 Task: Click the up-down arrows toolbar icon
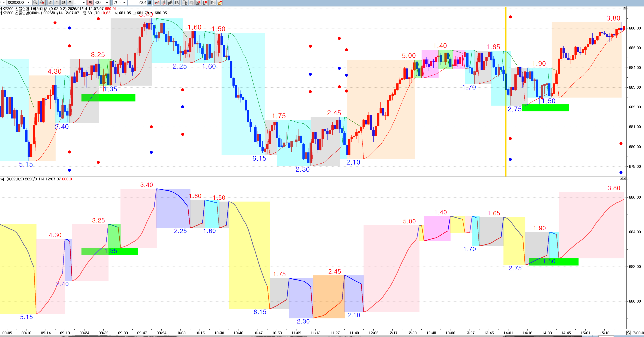[176, 3]
